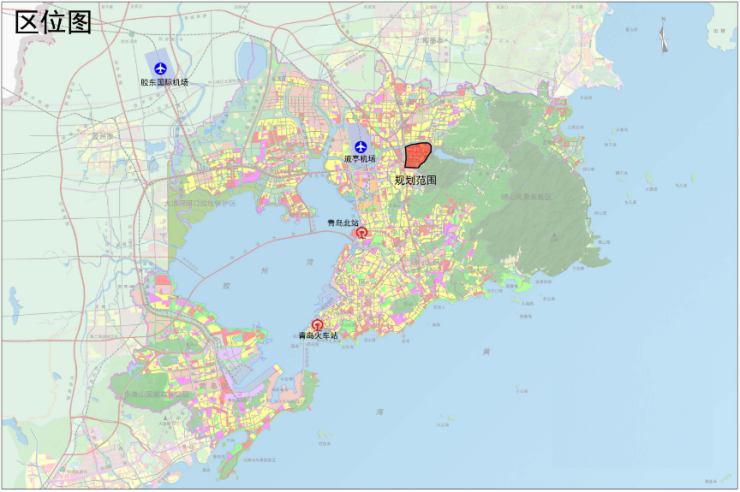
Task: Click the 流亭机场 text label
Action: 360,159
